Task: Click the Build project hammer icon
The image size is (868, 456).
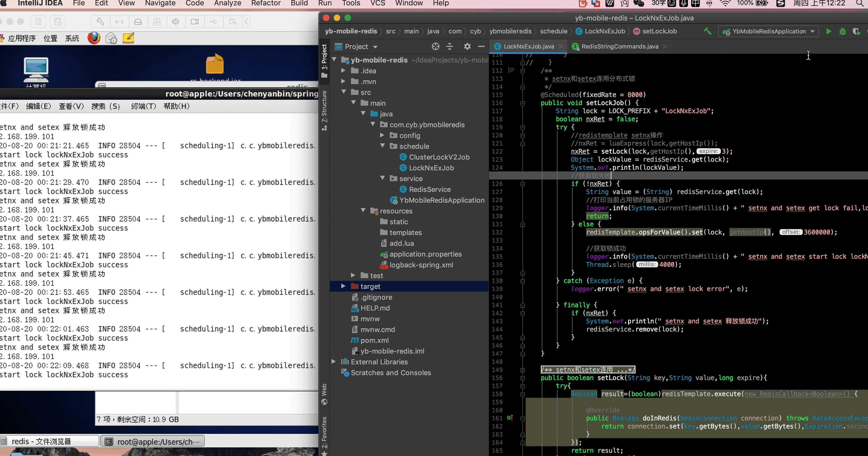Action: pyautogui.click(x=708, y=31)
